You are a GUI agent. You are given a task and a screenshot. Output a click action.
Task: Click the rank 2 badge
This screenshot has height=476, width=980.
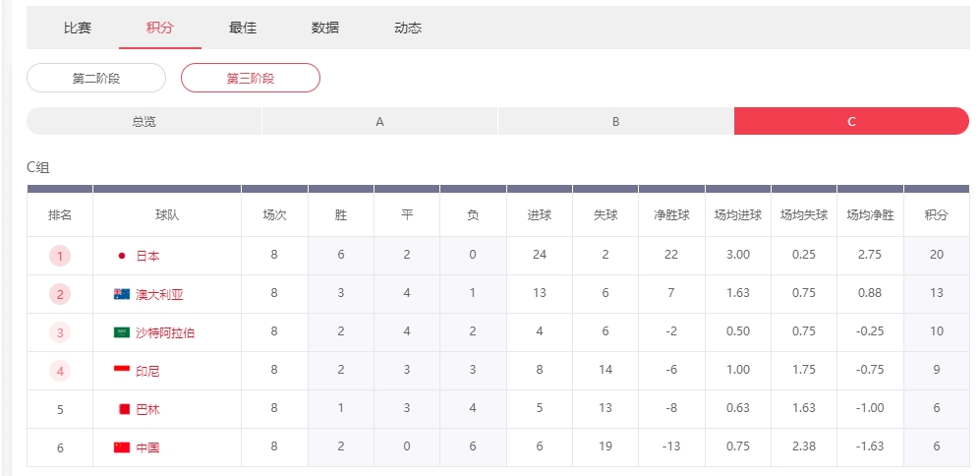click(x=60, y=294)
